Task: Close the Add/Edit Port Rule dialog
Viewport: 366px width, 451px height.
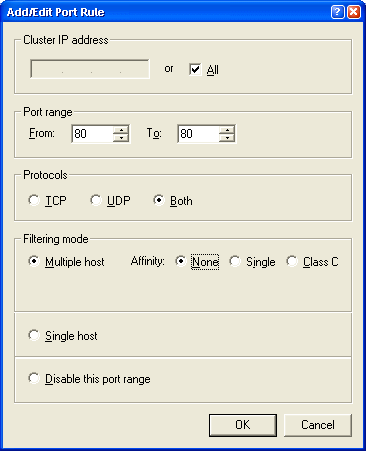Action: [x=354, y=12]
